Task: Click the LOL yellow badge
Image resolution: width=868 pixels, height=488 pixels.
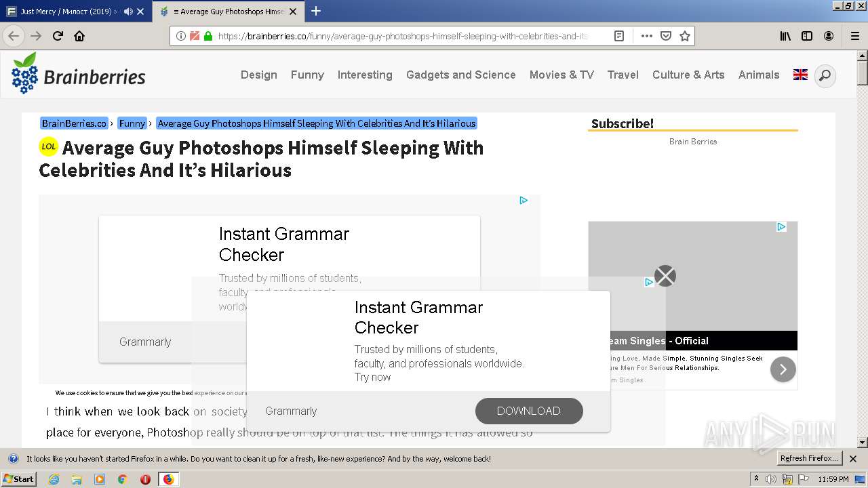Action: click(x=49, y=146)
